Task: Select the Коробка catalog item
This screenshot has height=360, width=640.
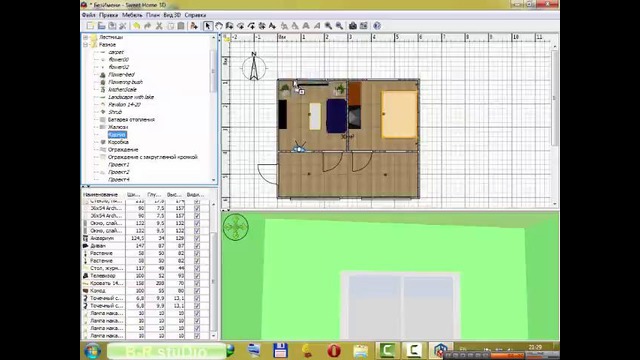Action: [x=118, y=142]
